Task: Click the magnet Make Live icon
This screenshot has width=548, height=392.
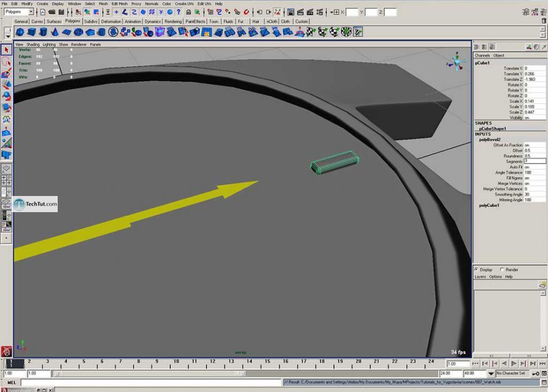Action: coord(246,12)
